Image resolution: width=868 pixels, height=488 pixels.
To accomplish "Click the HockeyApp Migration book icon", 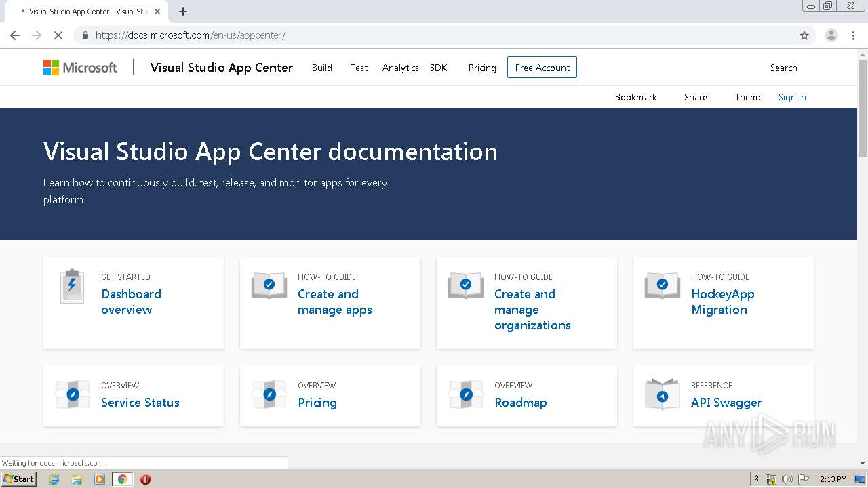I will (663, 285).
